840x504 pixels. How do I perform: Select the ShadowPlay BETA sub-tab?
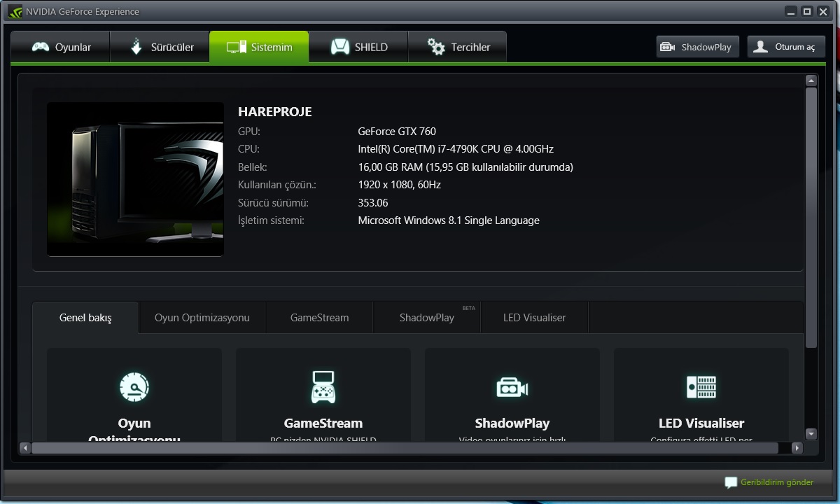(x=426, y=318)
